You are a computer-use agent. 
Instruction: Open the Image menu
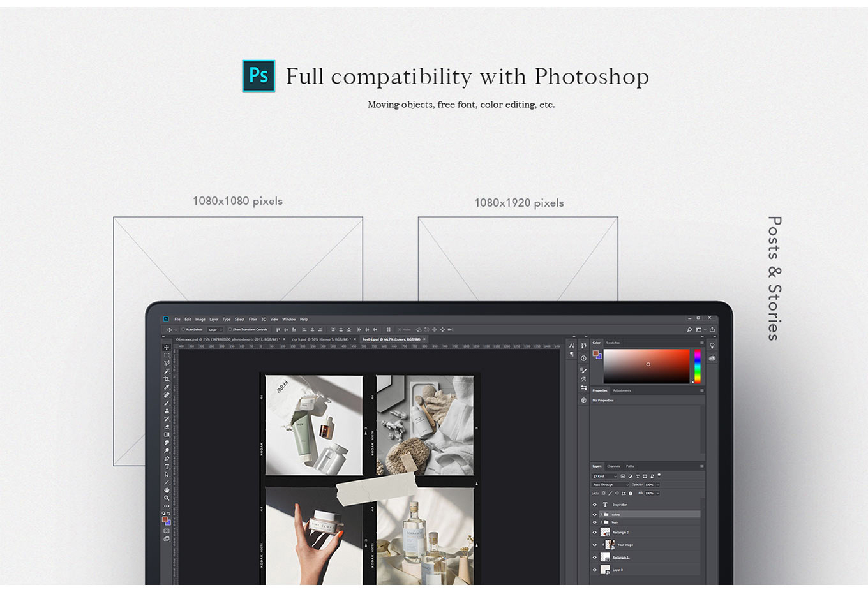tap(200, 319)
